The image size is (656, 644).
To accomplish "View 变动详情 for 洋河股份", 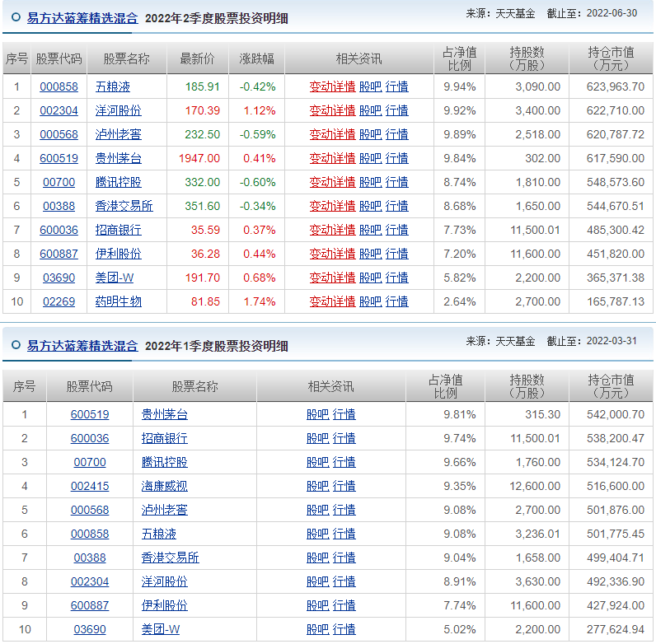I will tap(333, 110).
